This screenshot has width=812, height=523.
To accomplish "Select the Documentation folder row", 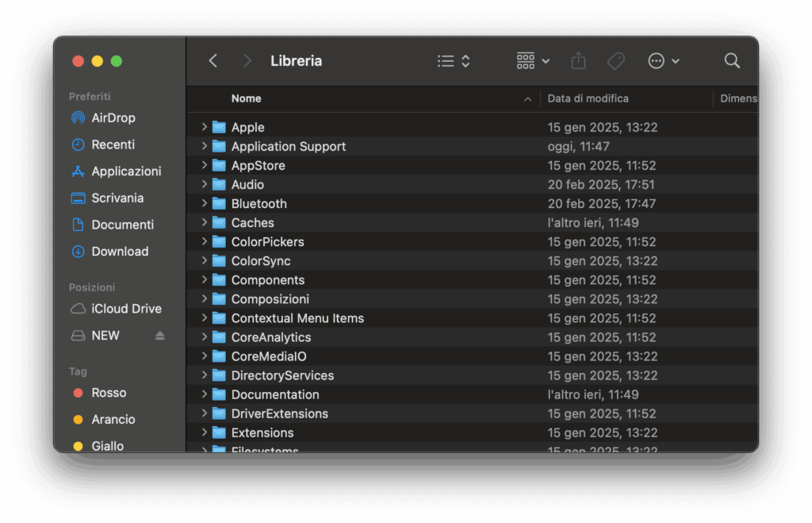I will pyautogui.click(x=473, y=394).
